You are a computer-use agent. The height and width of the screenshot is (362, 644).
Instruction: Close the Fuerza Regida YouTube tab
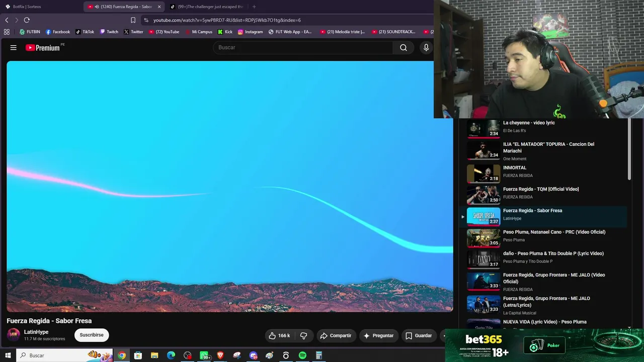tap(159, 7)
